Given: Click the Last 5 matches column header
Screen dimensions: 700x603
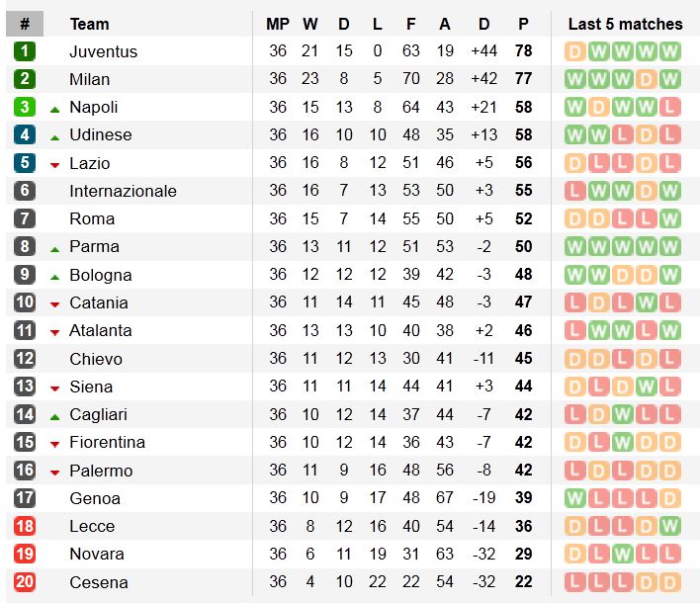Looking at the screenshot, I should point(625,24).
